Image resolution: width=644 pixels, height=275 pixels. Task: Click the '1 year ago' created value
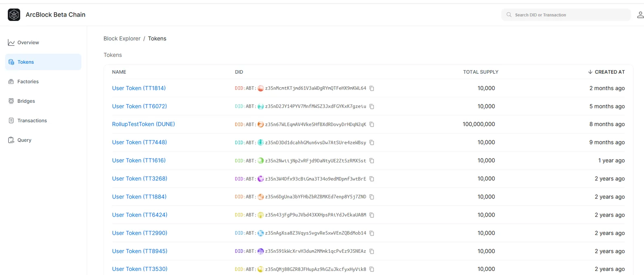pos(611,160)
